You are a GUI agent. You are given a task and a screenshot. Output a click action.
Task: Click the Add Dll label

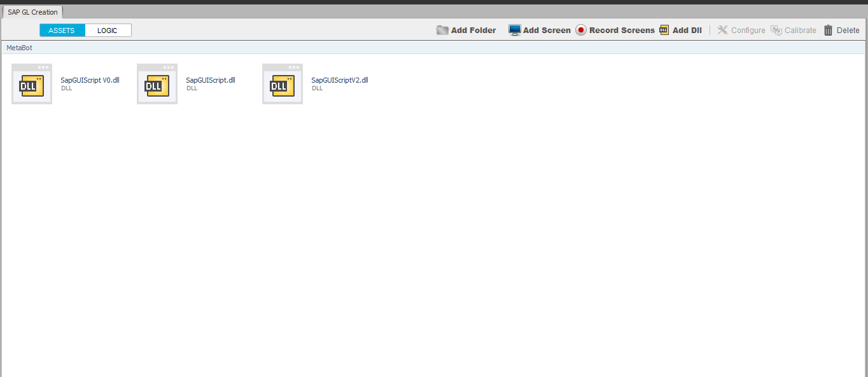(x=687, y=30)
